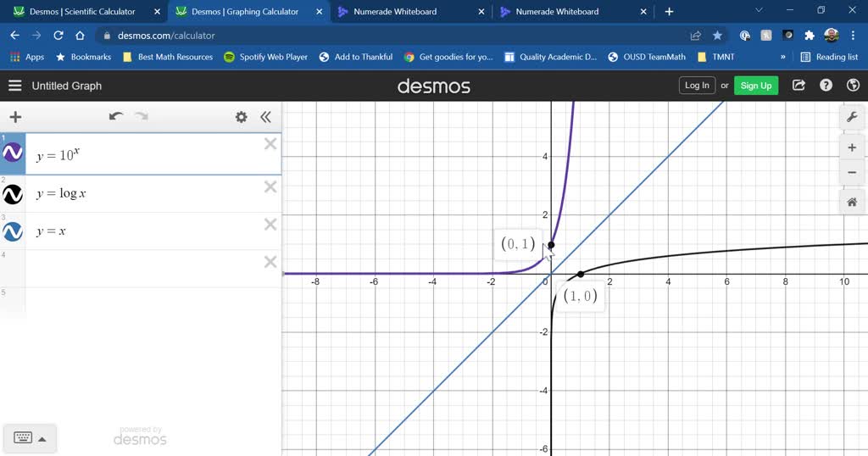Click into empty expression row 4

tap(153, 269)
